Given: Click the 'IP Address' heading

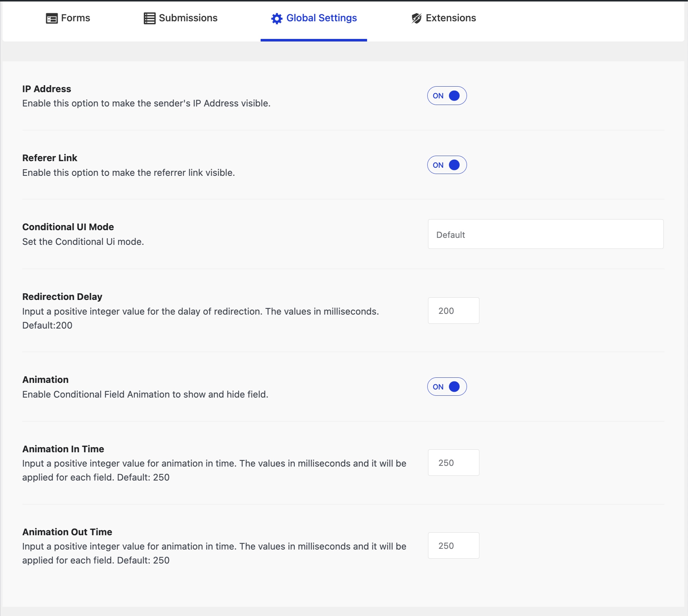Looking at the screenshot, I should 47,89.
